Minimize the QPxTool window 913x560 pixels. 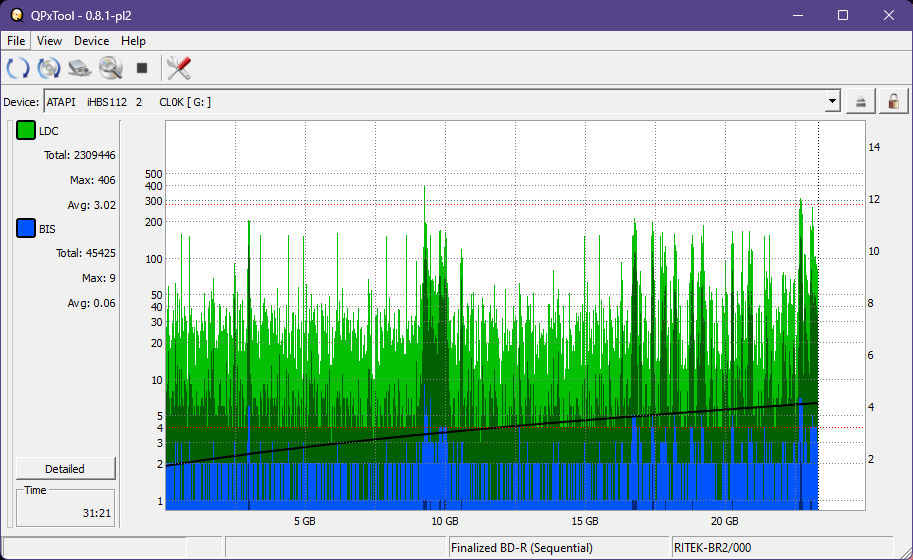tap(798, 15)
